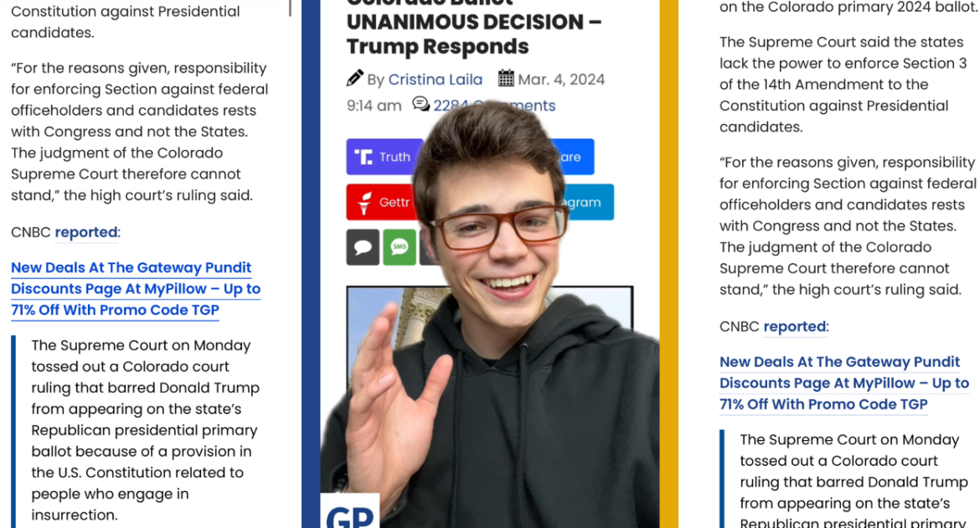Click the calendar icon next to Mar. 4, 2024
This screenshot has width=980, height=528.
(506, 78)
